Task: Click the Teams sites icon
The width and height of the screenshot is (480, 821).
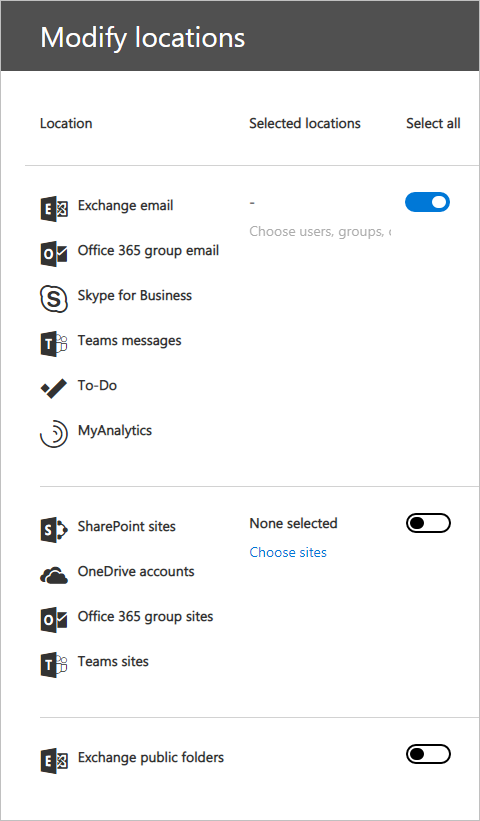Action: pyautogui.click(x=54, y=665)
